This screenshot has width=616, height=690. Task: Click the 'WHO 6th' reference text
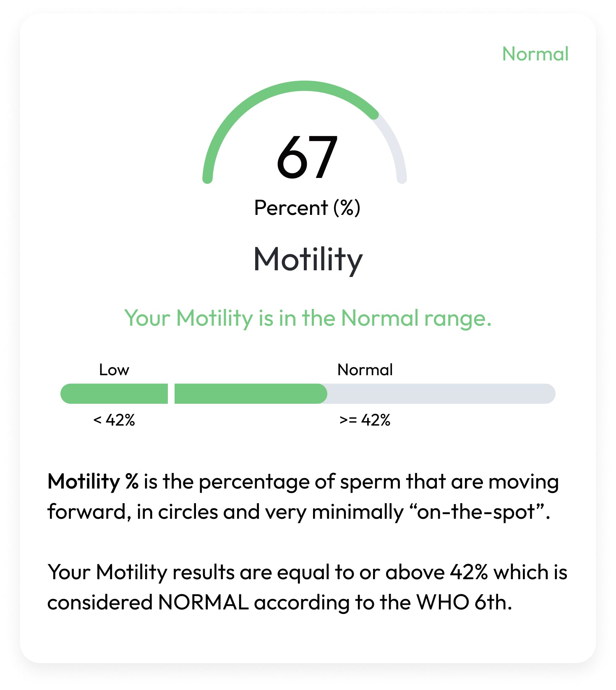pyautogui.click(x=464, y=603)
